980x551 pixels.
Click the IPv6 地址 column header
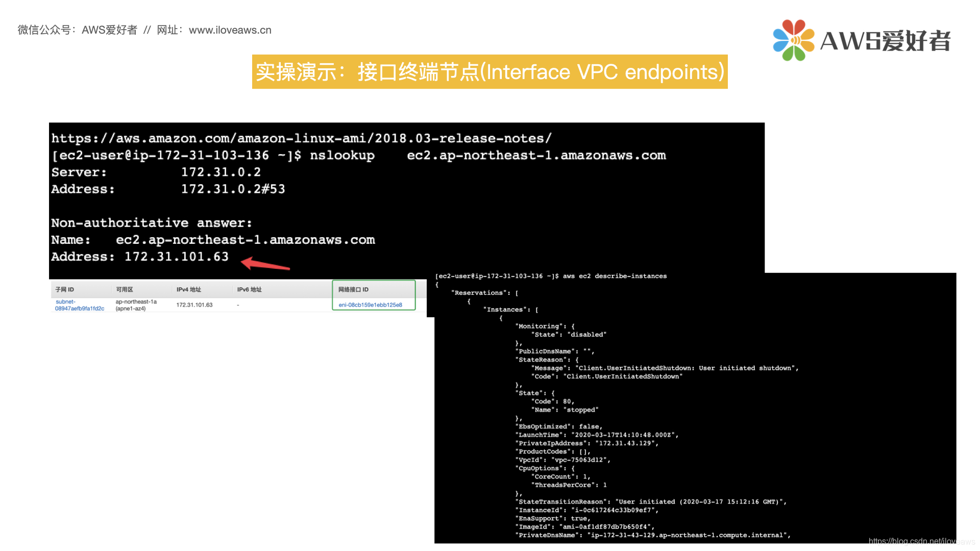[x=250, y=289]
